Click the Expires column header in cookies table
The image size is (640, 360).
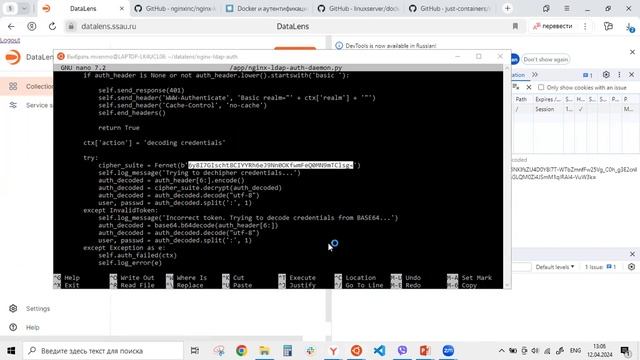click(x=548, y=99)
